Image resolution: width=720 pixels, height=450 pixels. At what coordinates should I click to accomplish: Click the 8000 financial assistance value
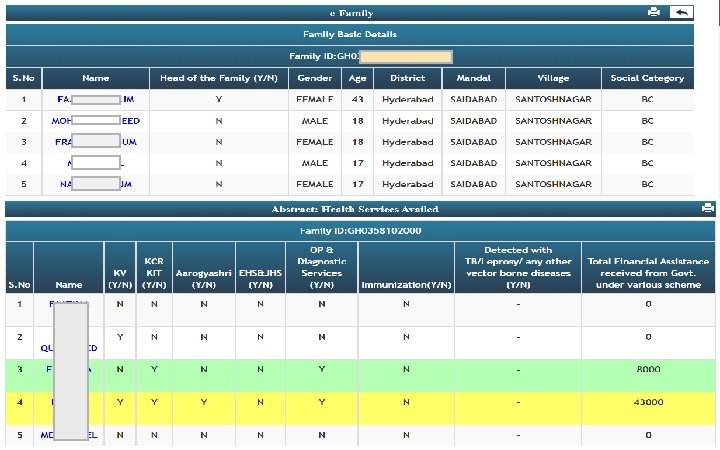pyautogui.click(x=648, y=369)
